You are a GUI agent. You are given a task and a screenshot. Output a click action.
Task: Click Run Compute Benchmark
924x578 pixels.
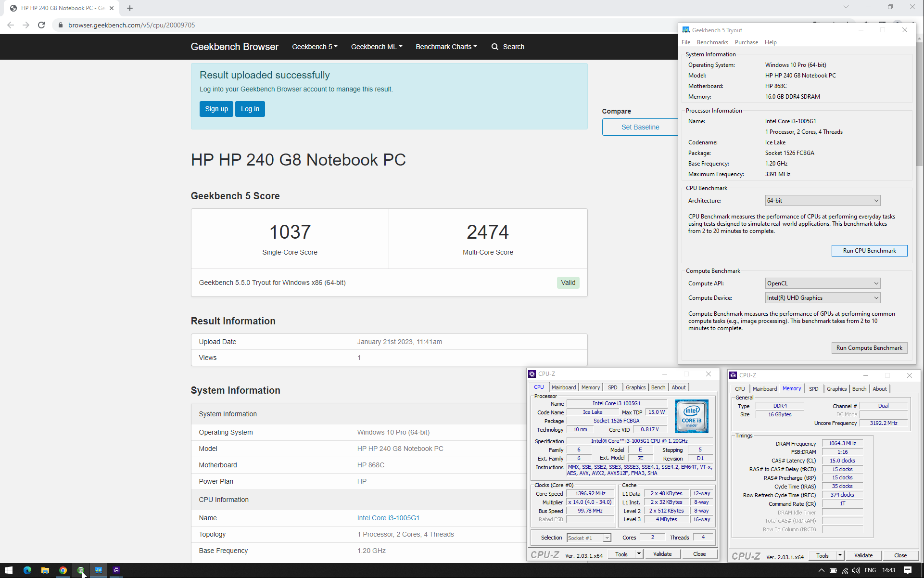click(869, 348)
